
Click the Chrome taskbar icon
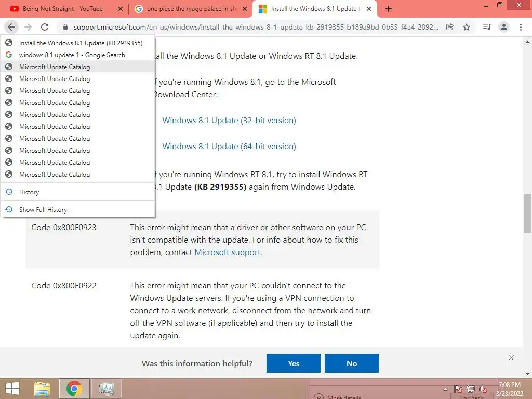pyautogui.click(x=74, y=389)
